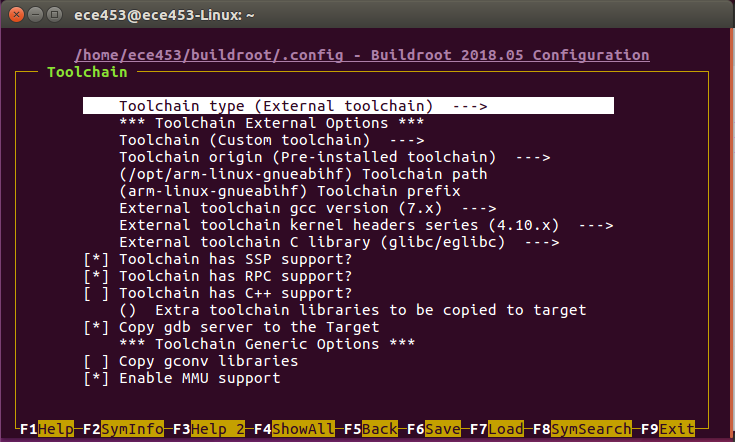Select the Toolchain (Custom toolchain) entry
Screen dimensions: 735x442
point(271,140)
